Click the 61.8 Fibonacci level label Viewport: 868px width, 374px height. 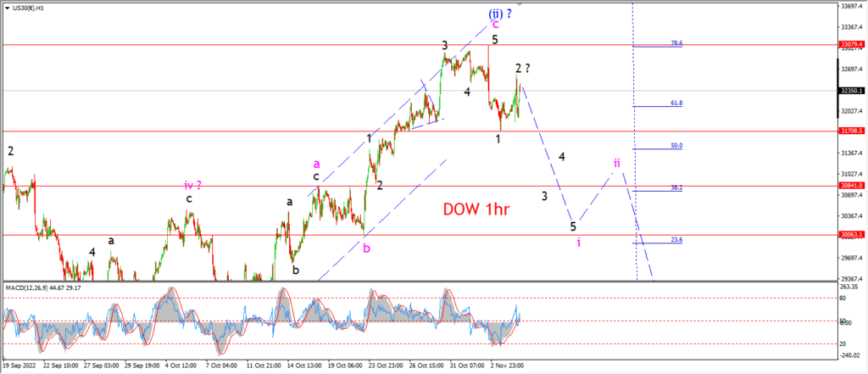point(676,103)
